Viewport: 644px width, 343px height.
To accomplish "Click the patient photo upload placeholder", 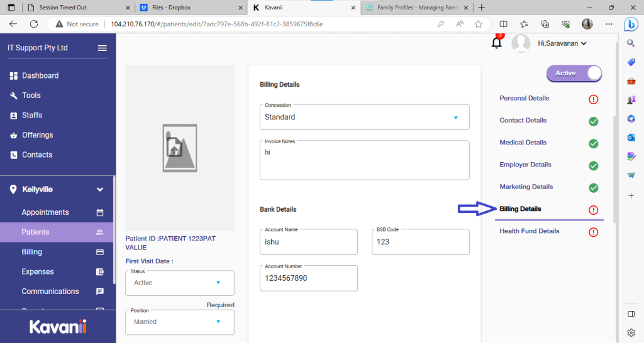I will [180, 148].
